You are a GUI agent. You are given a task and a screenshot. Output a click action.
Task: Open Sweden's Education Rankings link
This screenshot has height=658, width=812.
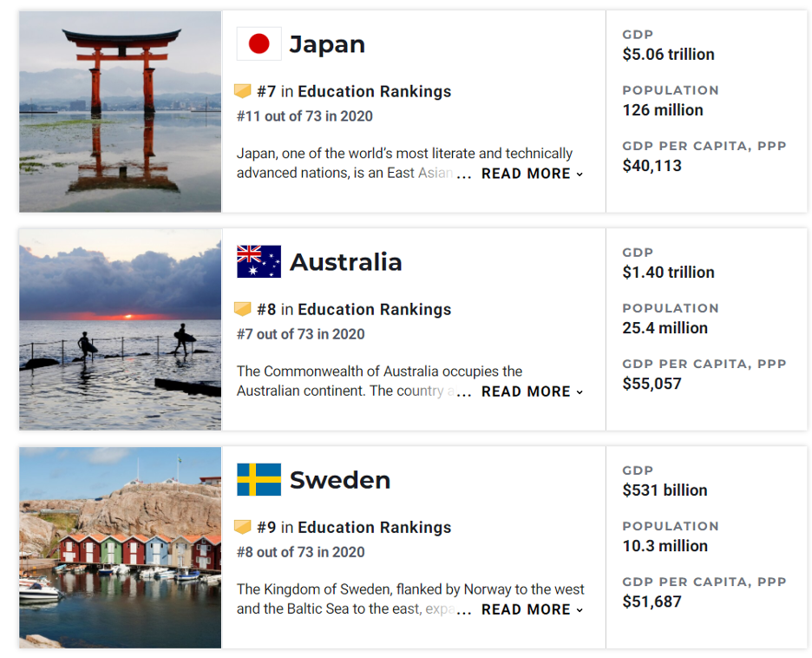click(x=375, y=527)
